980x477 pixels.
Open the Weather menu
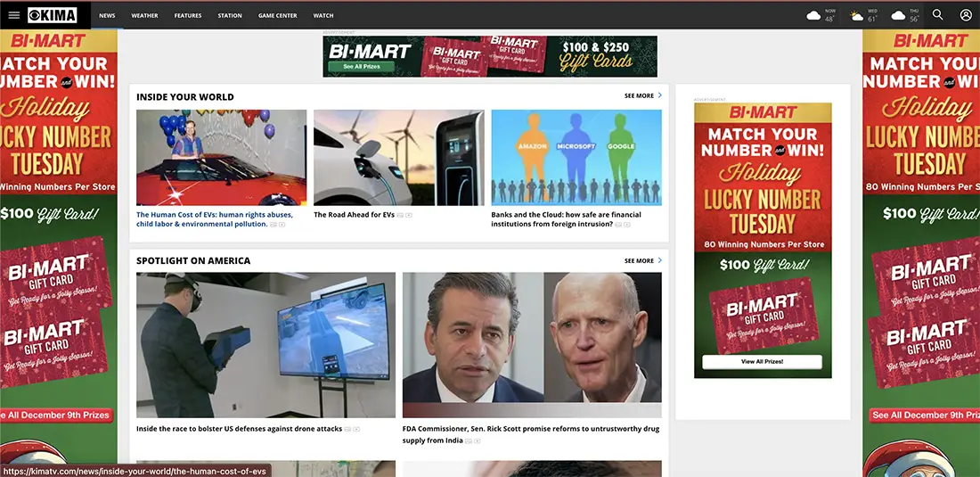144,16
